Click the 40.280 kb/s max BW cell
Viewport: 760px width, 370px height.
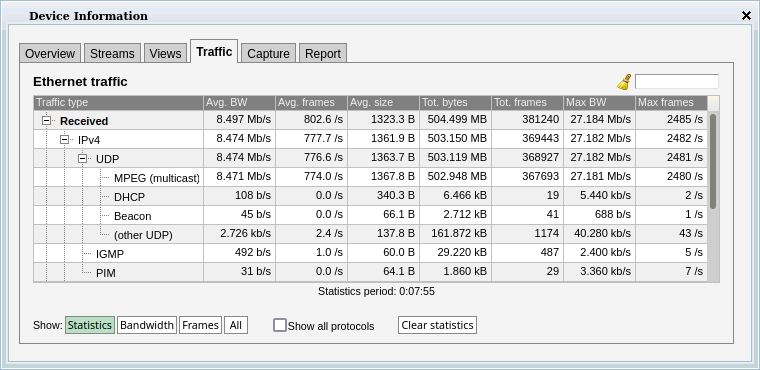tap(600, 233)
